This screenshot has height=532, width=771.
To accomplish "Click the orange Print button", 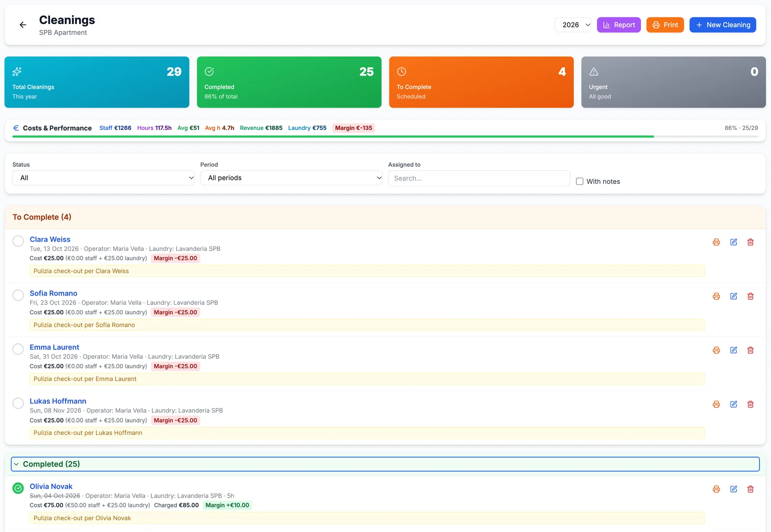I will pos(665,25).
